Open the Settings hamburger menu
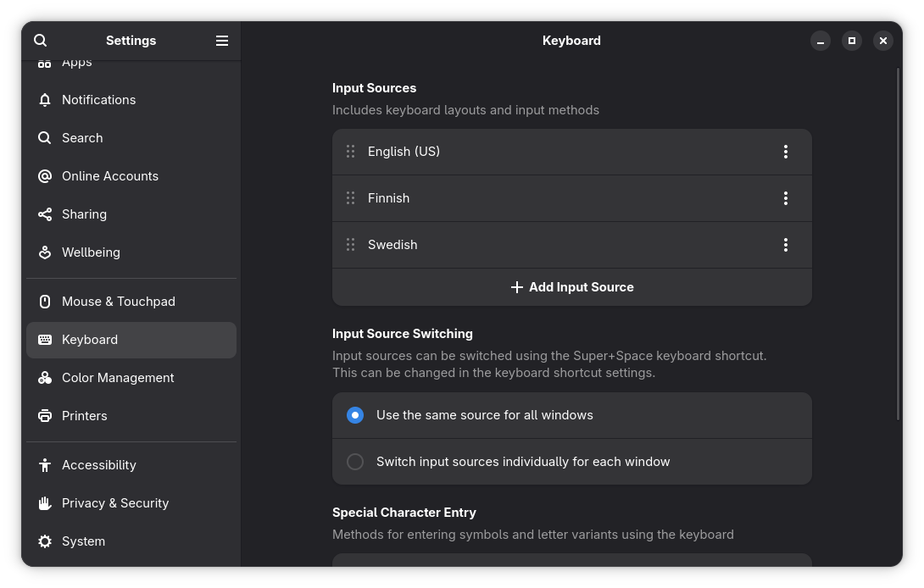Screen dimensions: 924x588 tap(221, 41)
